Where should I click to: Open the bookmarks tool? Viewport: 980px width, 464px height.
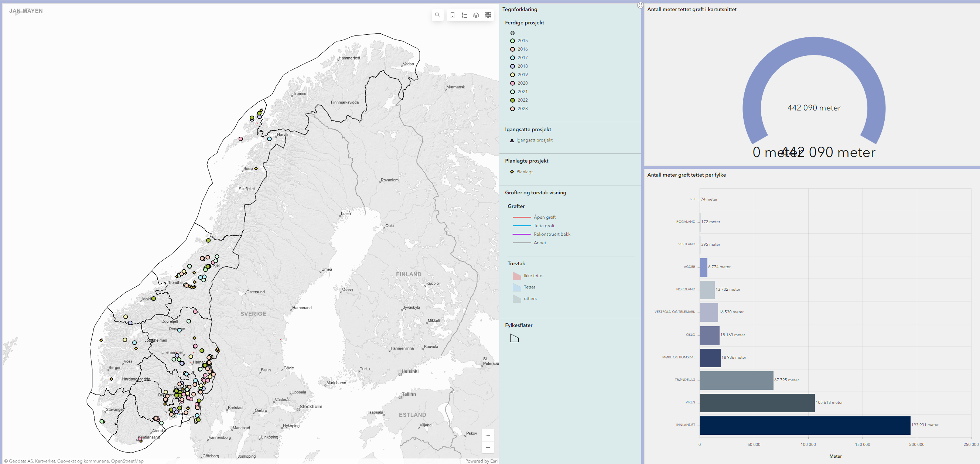point(453,15)
